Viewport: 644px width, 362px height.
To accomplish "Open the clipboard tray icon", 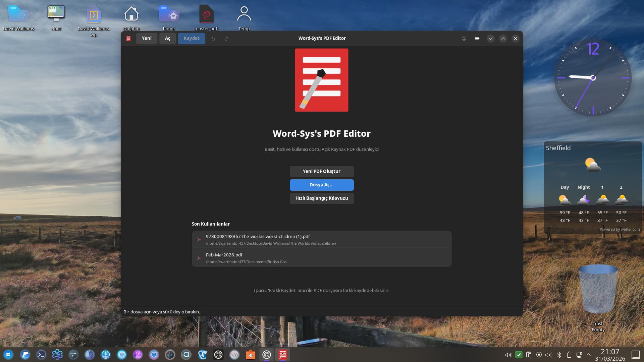I will [x=529, y=355].
